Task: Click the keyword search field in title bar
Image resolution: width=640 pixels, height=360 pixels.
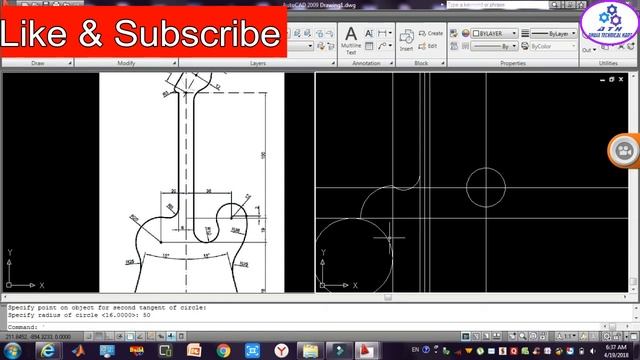Action: [x=497, y=5]
